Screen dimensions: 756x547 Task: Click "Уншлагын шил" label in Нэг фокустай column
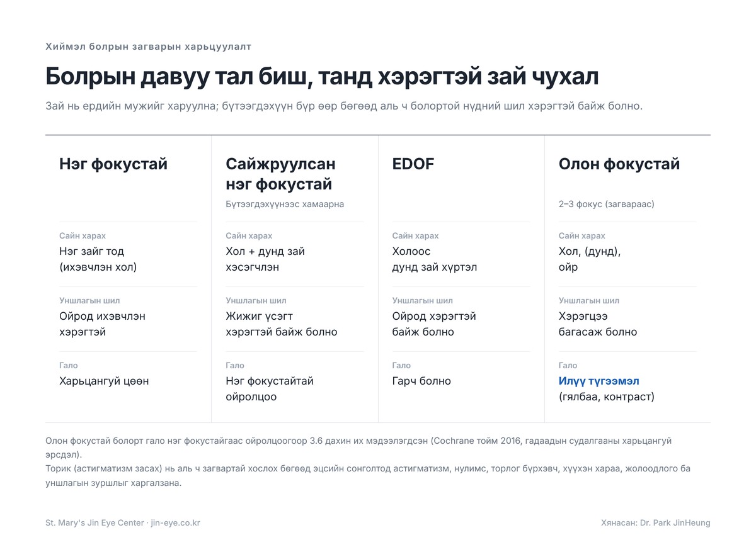coord(89,300)
